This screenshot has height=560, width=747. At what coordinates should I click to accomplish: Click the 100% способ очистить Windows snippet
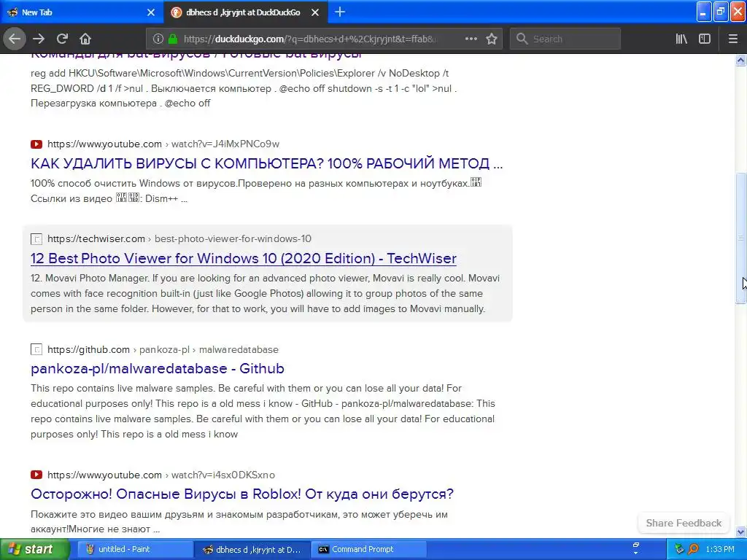tap(256, 191)
